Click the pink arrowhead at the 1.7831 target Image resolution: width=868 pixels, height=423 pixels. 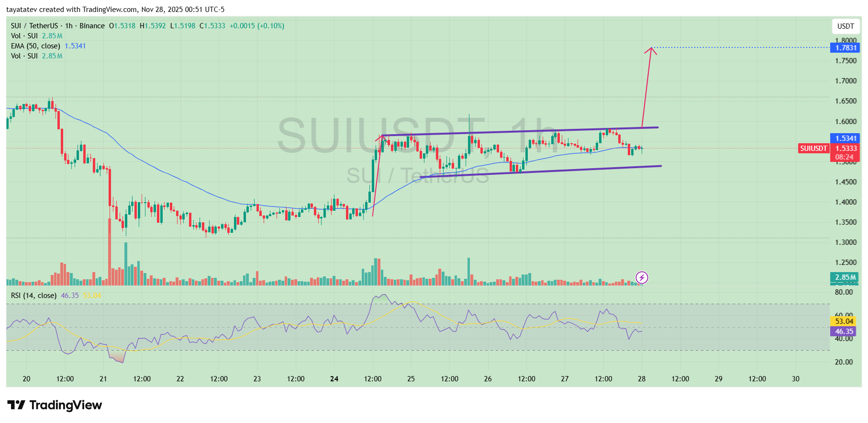(650, 49)
